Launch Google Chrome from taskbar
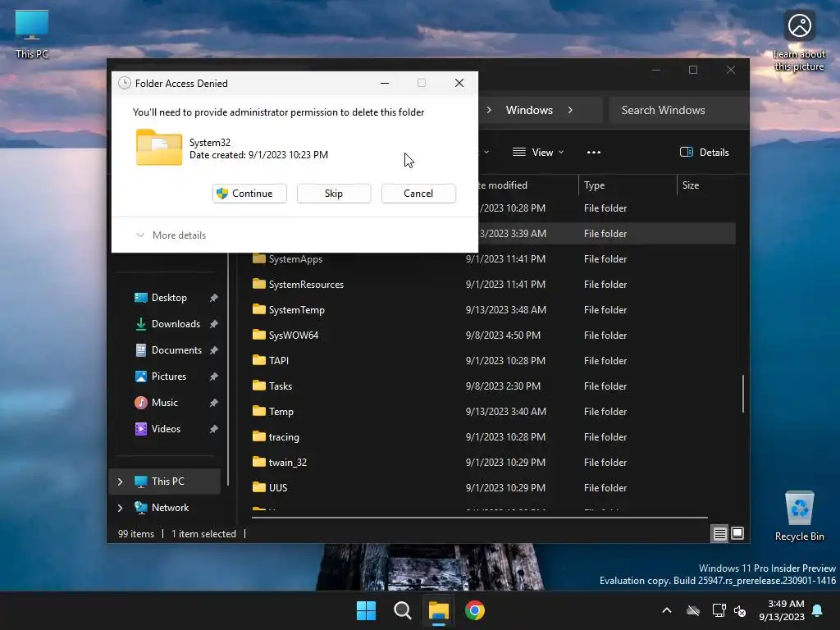840x630 pixels. [475, 610]
